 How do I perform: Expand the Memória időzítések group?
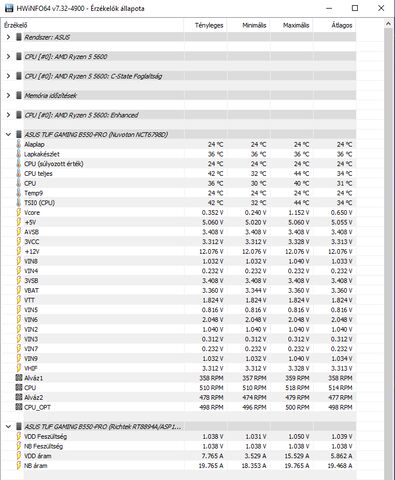coord(8,96)
